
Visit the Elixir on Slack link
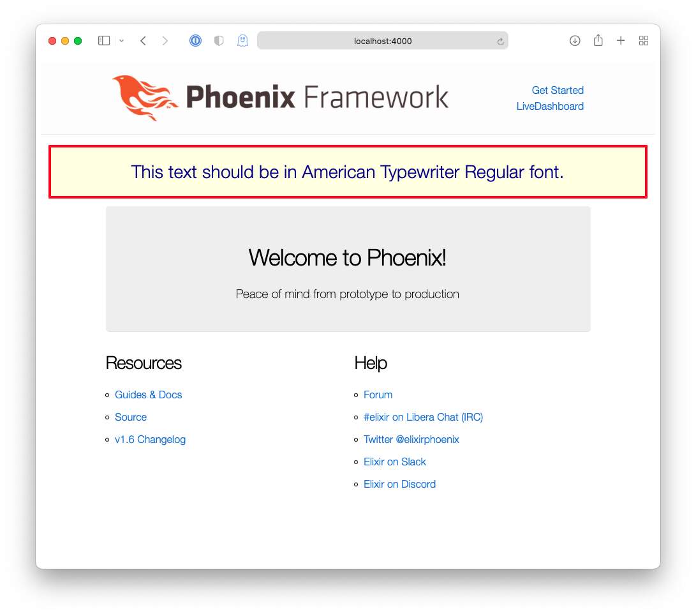click(x=395, y=462)
